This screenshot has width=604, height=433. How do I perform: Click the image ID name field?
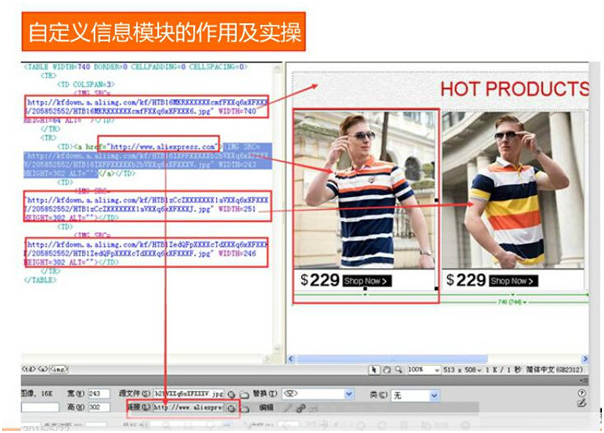(x=40, y=407)
